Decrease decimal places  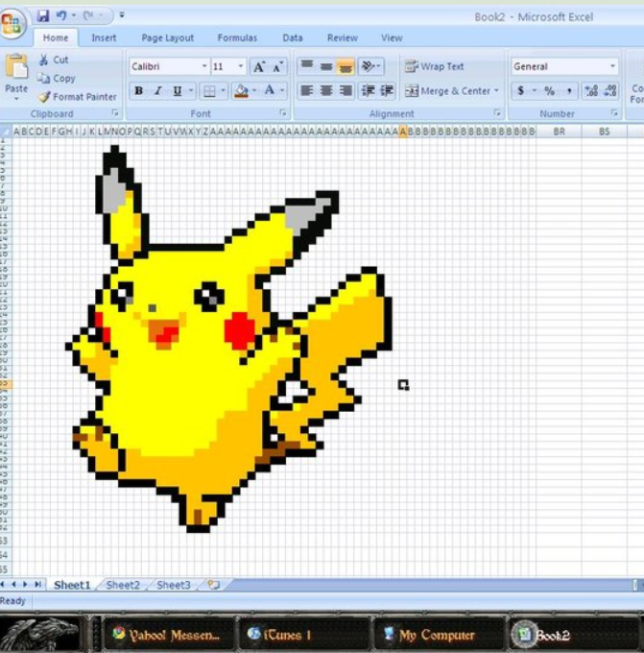point(610,91)
